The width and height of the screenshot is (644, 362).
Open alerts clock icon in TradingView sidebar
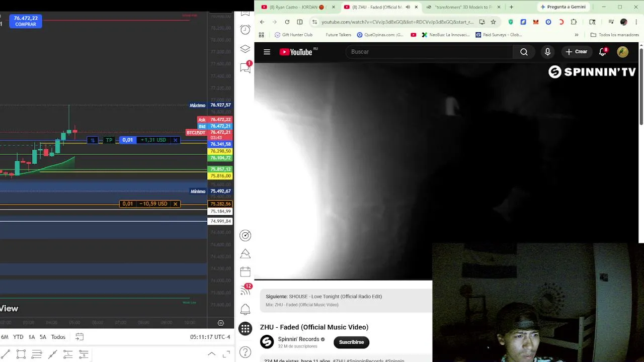coord(245,30)
